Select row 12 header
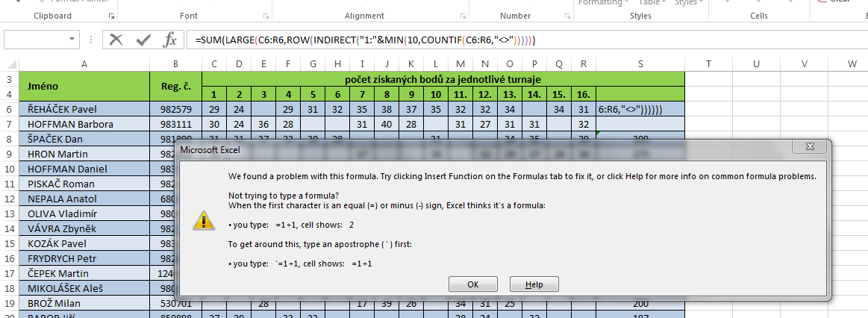Viewport: 868px width, 318px height. [10, 199]
